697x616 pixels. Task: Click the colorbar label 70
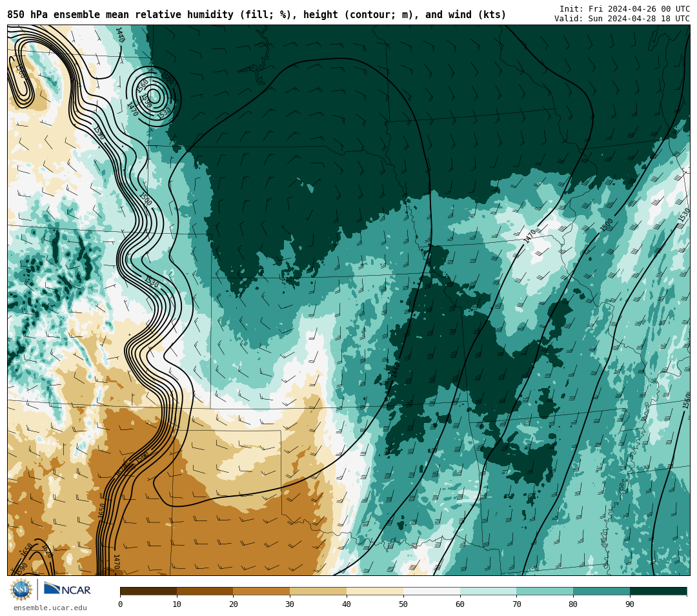pyautogui.click(x=516, y=604)
